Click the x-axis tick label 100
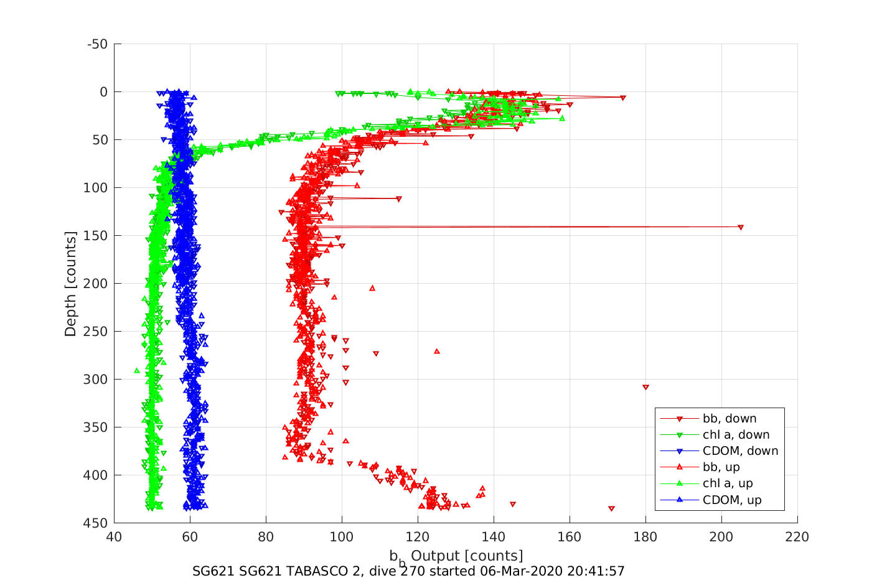Viewport: 882px width, 588px height. click(x=342, y=537)
